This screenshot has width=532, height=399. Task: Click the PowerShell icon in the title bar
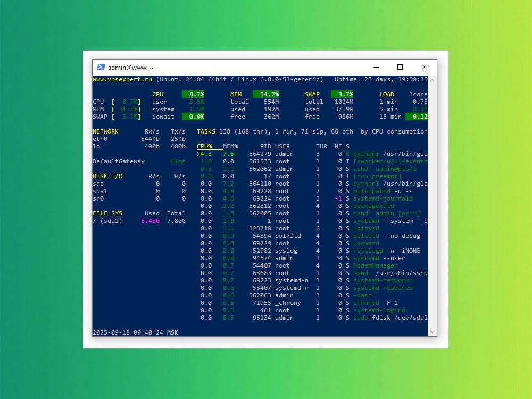click(101, 67)
